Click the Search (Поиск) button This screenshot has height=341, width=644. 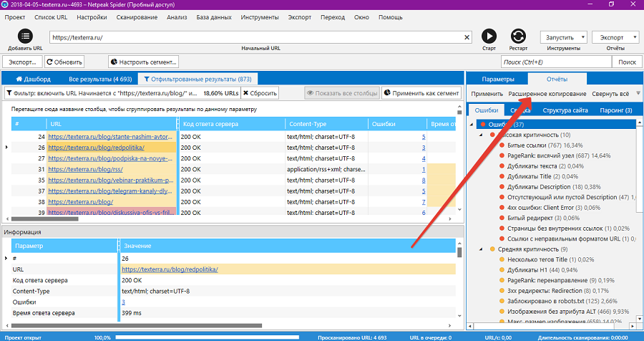[627, 62]
